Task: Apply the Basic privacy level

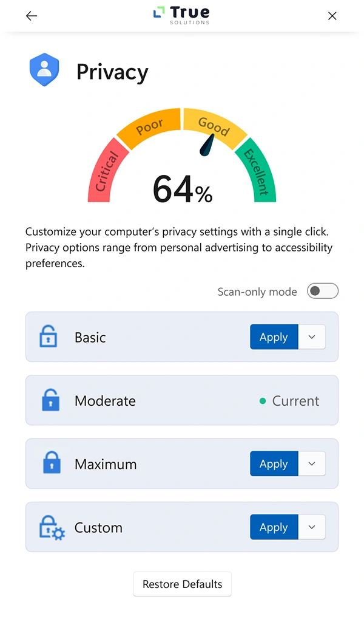Action: click(274, 337)
